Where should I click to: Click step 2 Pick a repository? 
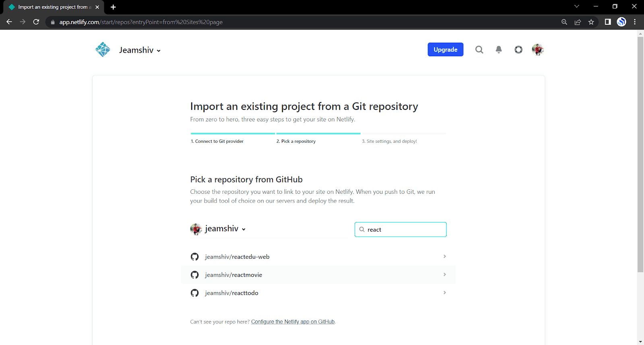[x=296, y=141]
